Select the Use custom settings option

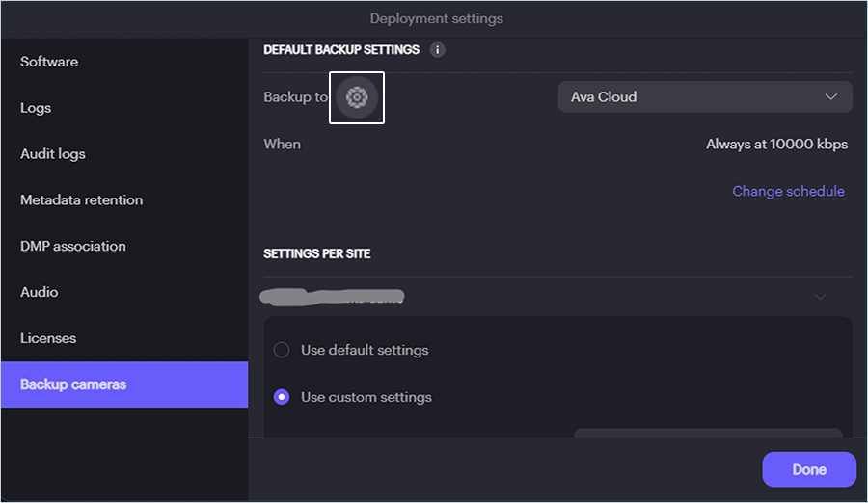282,397
